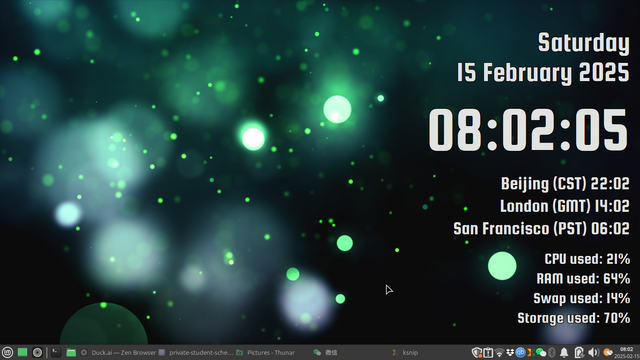This screenshot has height=360, width=640.
Task: Open the Bluetooth tray icon
Action: click(x=552, y=352)
